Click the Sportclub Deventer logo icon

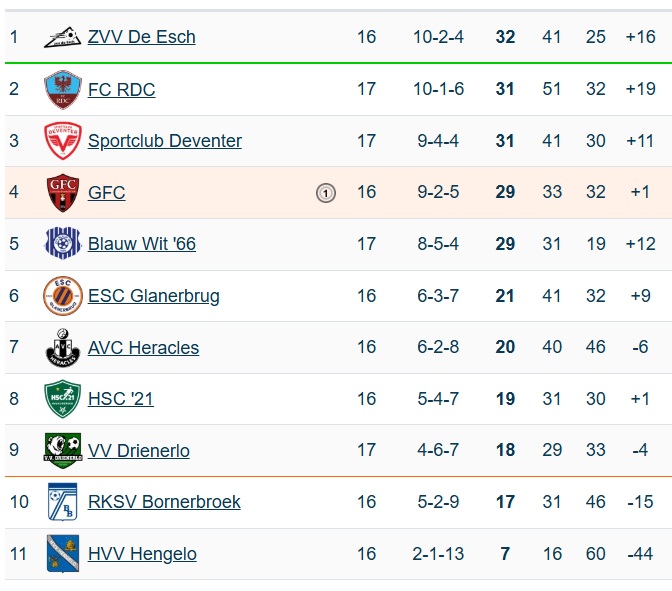click(x=62, y=141)
